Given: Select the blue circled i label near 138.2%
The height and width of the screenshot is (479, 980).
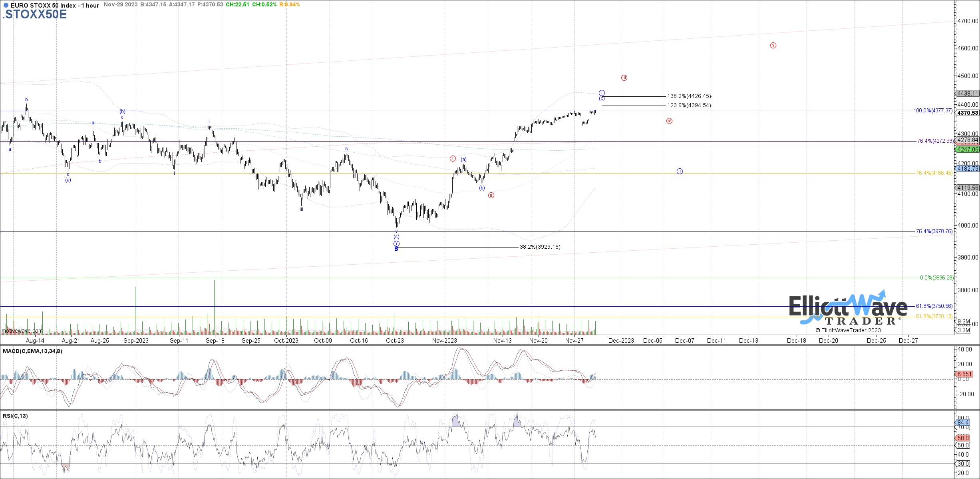Looking at the screenshot, I should 602,93.
